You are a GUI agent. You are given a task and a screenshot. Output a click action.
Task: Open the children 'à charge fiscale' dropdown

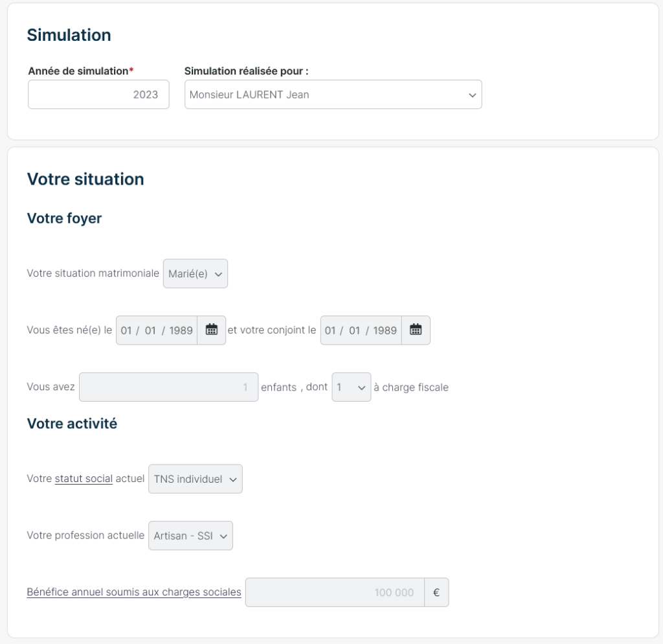(351, 387)
